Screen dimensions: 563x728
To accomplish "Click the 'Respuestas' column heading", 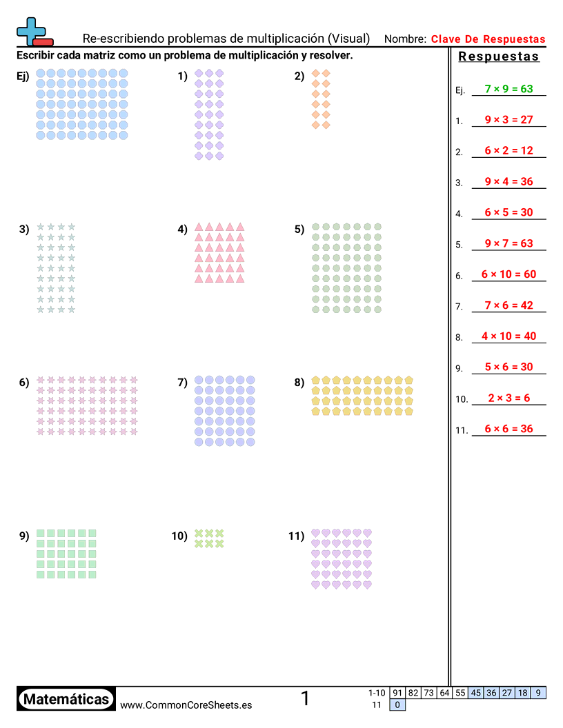I will click(499, 57).
